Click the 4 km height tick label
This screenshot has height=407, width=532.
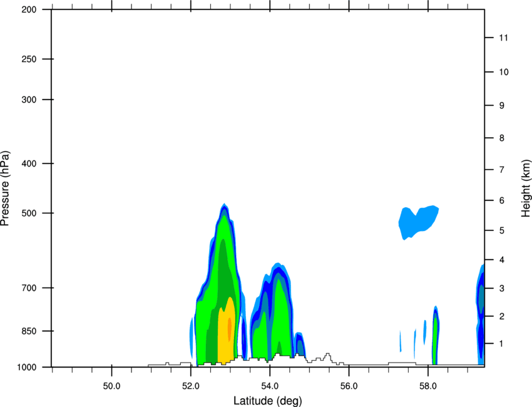[502, 260]
